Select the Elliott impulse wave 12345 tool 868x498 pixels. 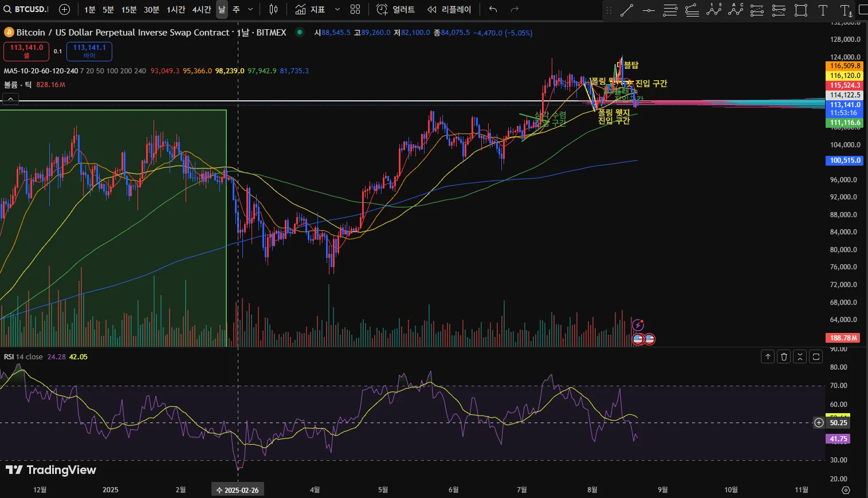[x=714, y=10]
